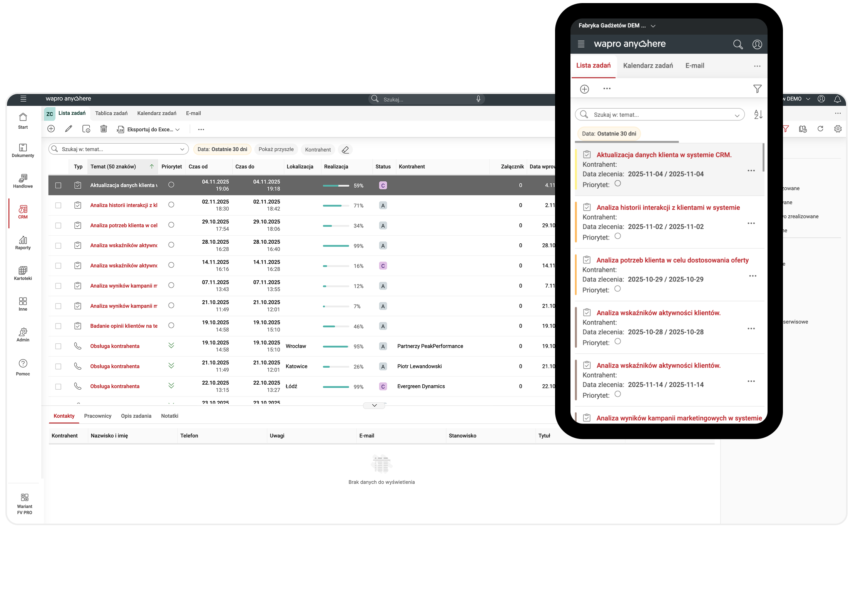Click the Raporty sidebar icon
Image resolution: width=853 pixels, height=616 pixels.
point(23,243)
